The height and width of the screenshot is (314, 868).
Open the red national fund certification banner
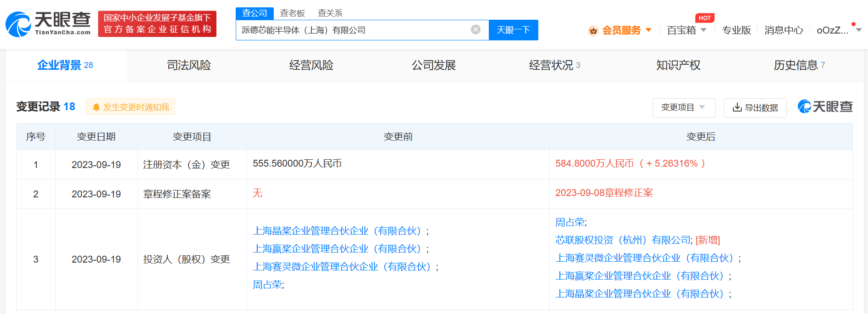coord(157,24)
